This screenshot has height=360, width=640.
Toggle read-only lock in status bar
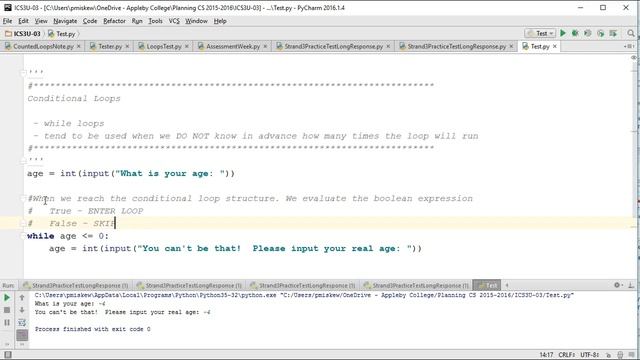pyautogui.click(x=609, y=355)
